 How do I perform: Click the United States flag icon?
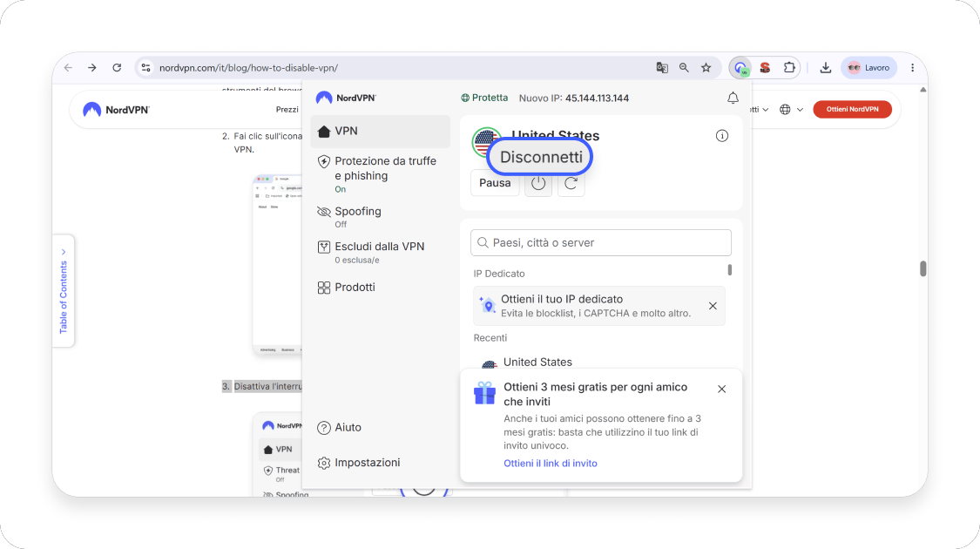(x=483, y=143)
